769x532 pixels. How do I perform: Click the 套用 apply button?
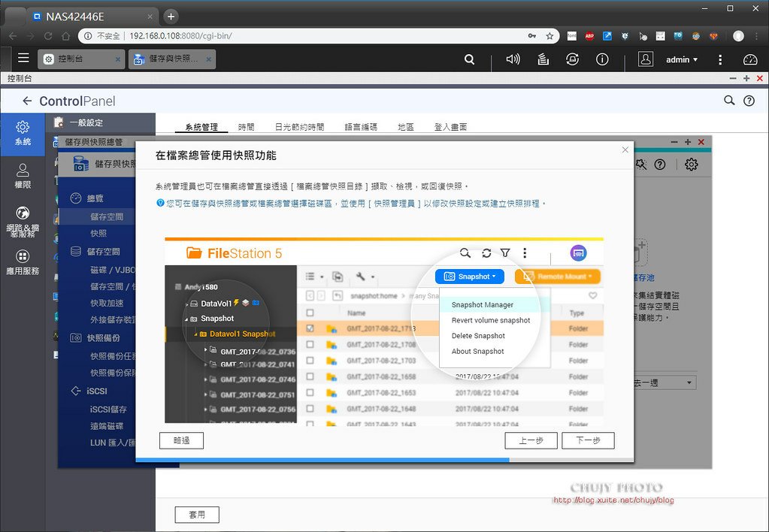pos(197,515)
